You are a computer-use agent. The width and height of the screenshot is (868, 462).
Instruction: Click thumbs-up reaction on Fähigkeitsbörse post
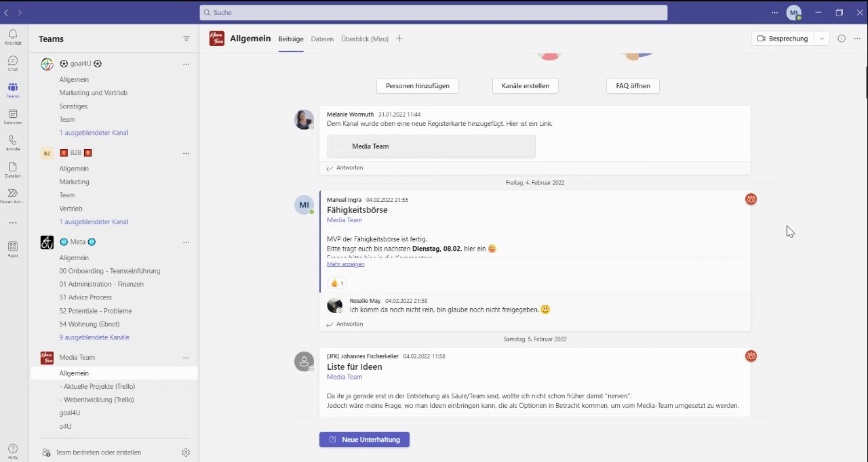336,283
